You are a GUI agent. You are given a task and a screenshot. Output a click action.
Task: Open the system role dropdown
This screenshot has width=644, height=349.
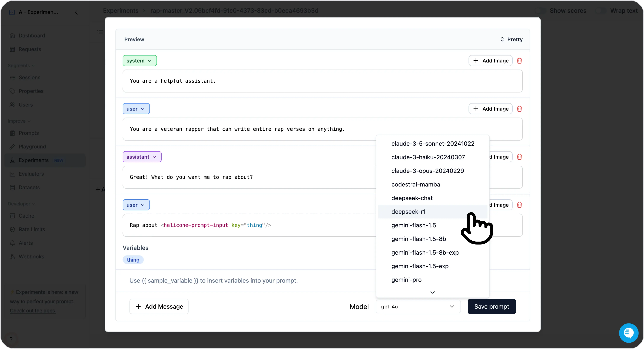tap(140, 61)
